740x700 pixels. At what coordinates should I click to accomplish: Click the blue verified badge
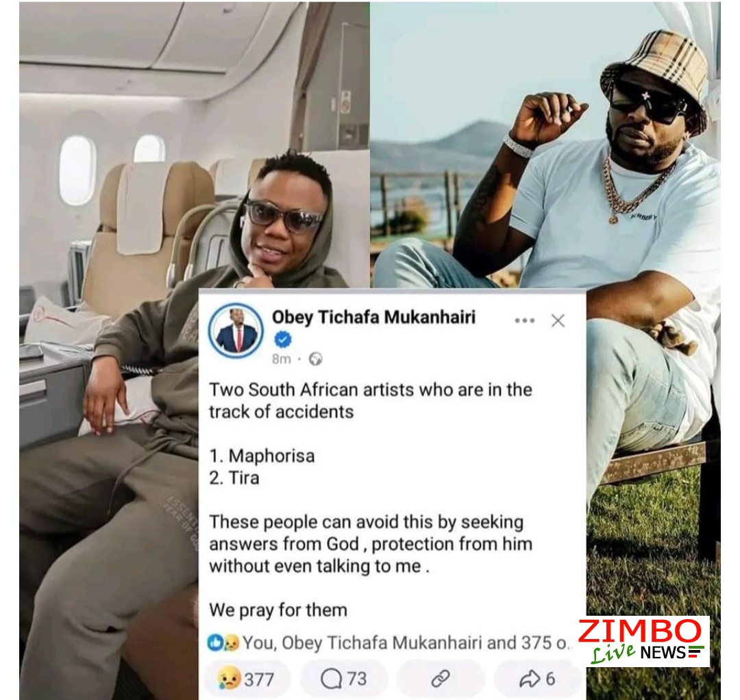283,339
